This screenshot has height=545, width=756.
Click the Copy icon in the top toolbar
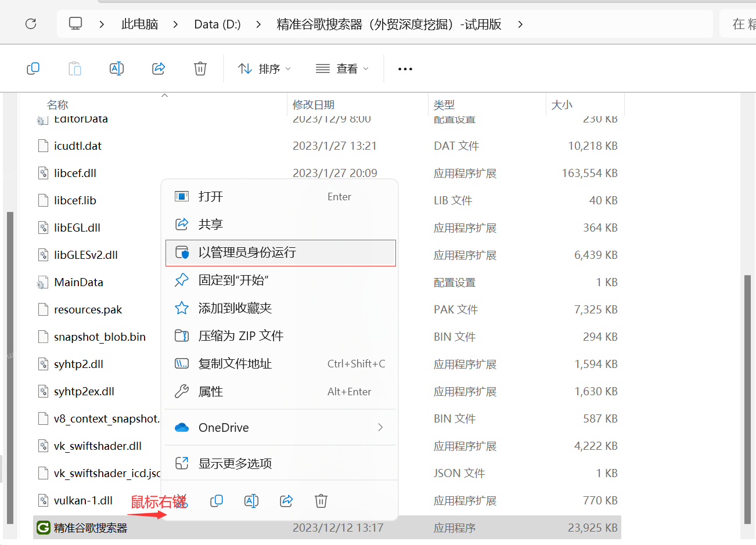pos(33,68)
